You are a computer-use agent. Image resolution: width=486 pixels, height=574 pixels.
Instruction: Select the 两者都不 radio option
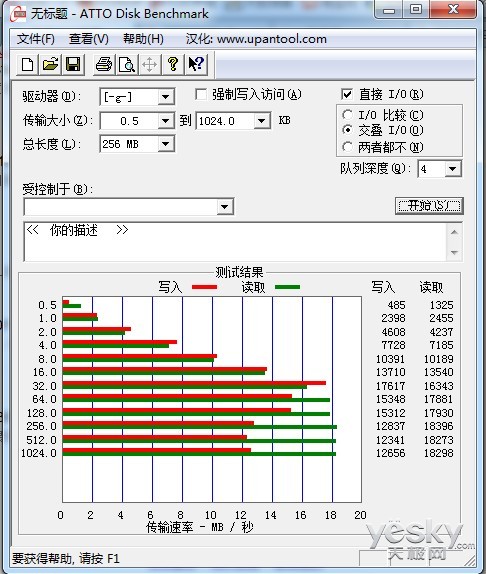(x=347, y=147)
